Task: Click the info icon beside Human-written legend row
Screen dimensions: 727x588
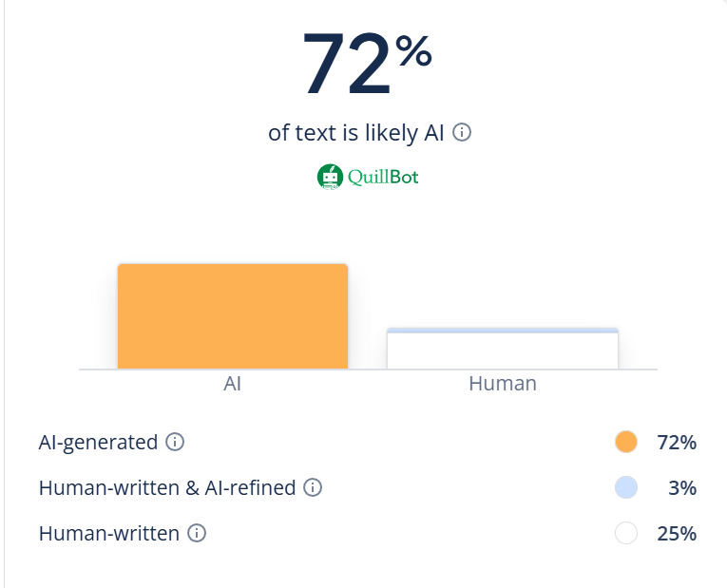Action: 197,533
